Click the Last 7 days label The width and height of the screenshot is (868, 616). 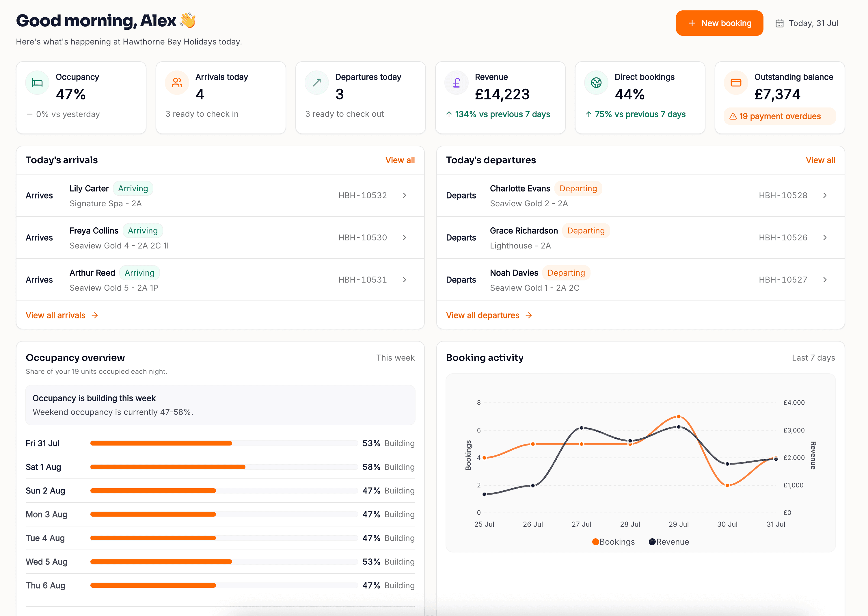pos(813,358)
